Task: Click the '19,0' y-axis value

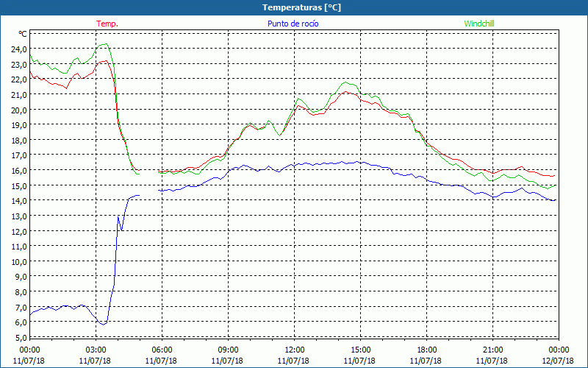Action: (20, 125)
